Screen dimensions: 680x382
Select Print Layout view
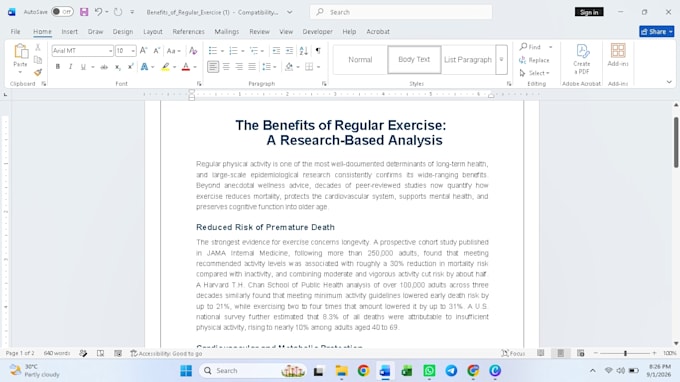coord(560,353)
